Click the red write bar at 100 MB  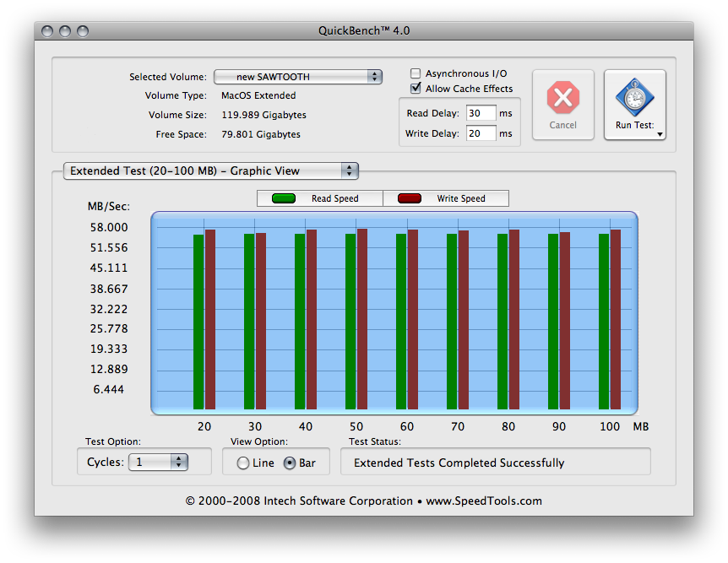pos(616,319)
